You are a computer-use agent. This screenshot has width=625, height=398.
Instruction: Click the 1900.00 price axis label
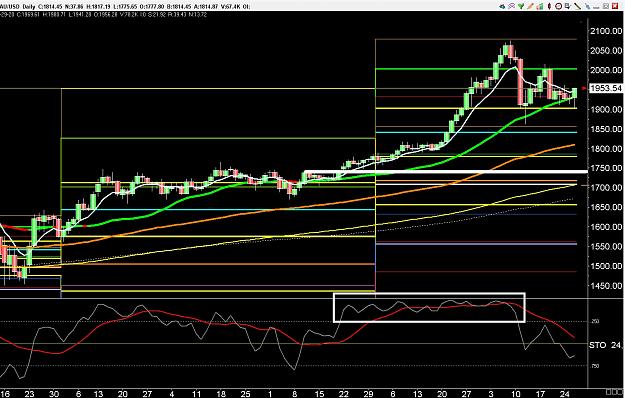click(x=606, y=110)
